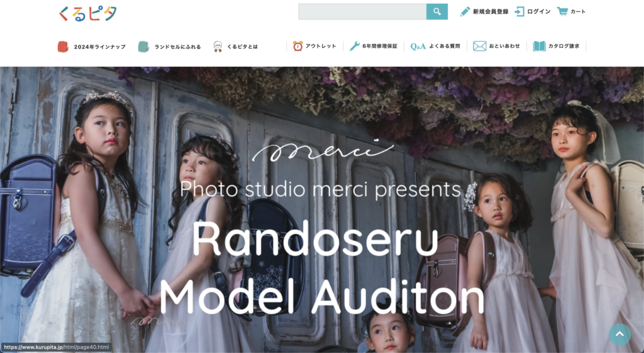644x353 pixels.
Task: Click the red randoseru icon for 2024 lineup
Action: [63, 47]
